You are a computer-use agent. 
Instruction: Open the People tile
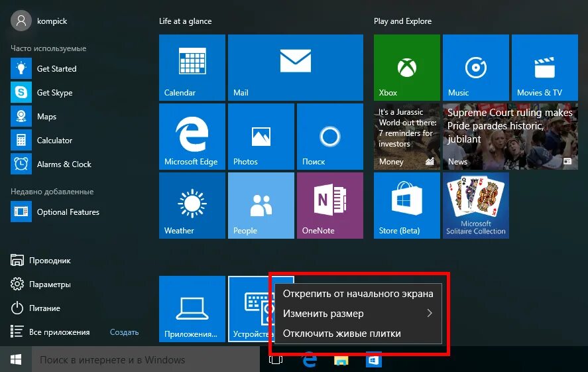(x=261, y=206)
